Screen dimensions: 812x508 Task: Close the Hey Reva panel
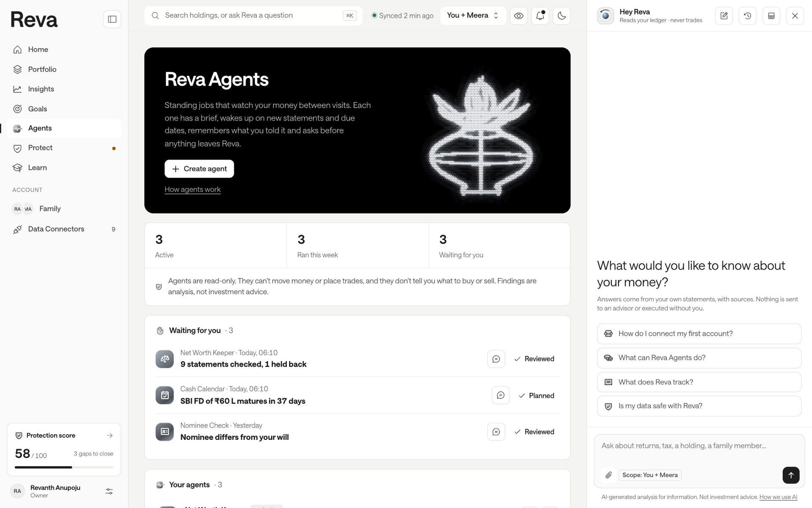(795, 16)
